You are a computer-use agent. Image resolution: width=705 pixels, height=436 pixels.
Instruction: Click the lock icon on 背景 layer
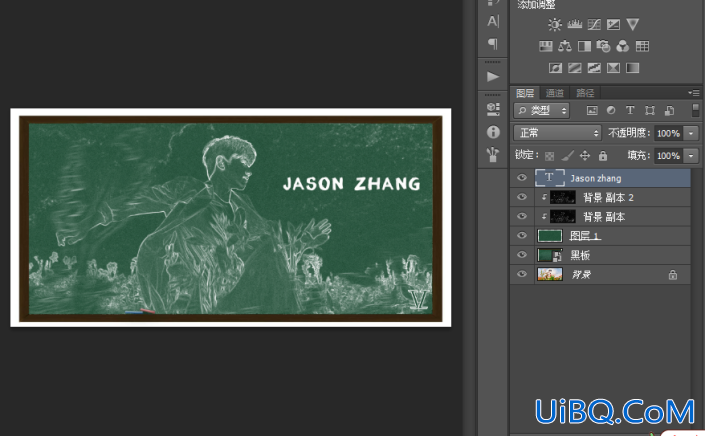(x=673, y=275)
